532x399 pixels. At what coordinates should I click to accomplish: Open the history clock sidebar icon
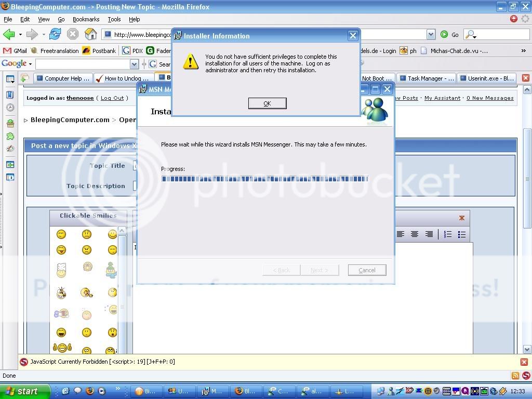pos(10,108)
